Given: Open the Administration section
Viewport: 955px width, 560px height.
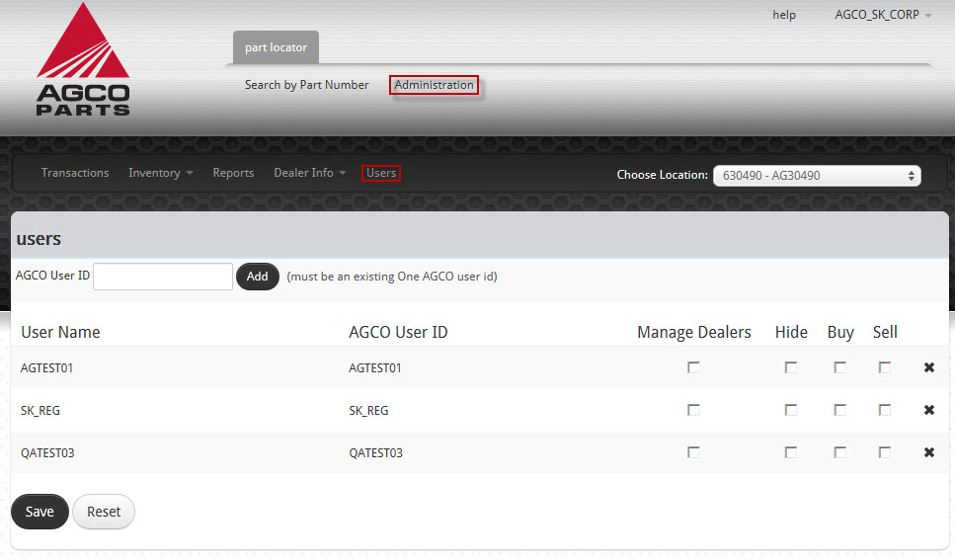Looking at the screenshot, I should [434, 85].
